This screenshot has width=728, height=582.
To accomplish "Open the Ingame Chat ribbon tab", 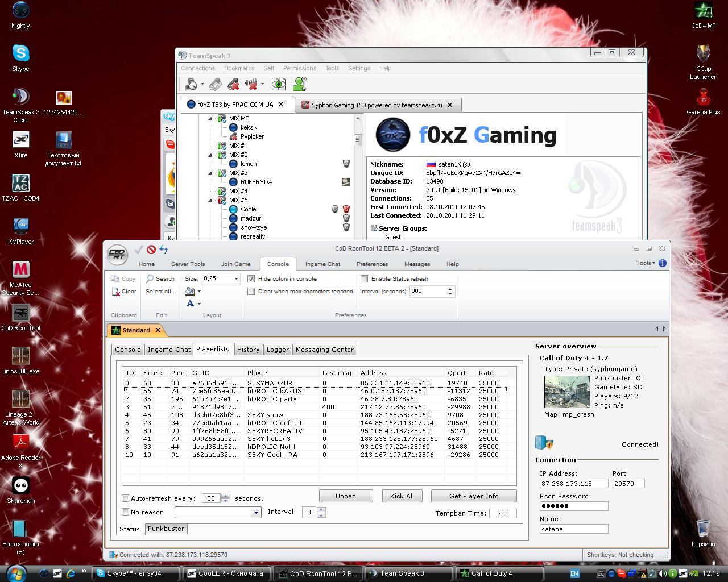I will (x=322, y=264).
